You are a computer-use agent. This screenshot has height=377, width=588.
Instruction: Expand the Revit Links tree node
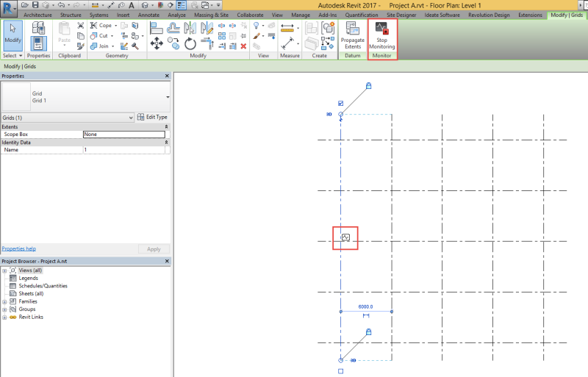(x=4, y=317)
